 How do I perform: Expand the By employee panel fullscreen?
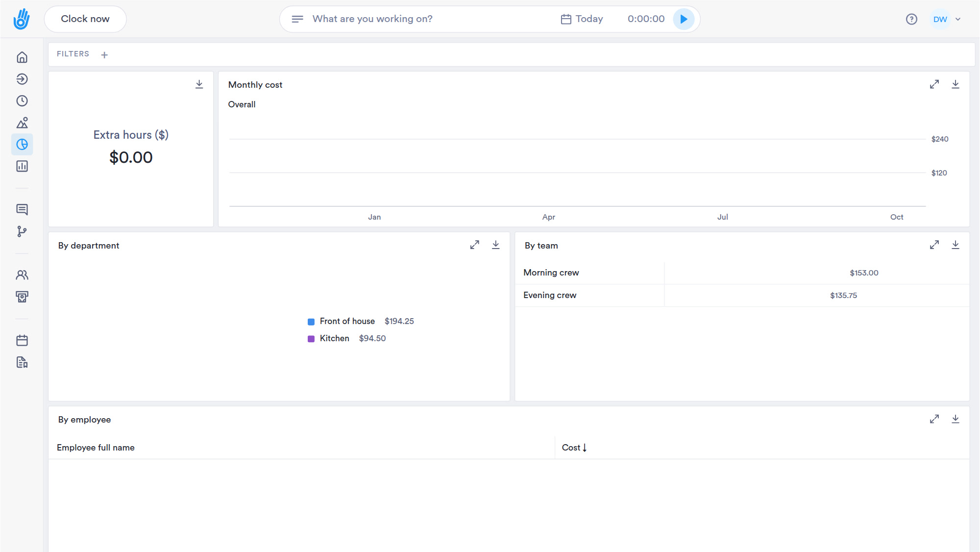tap(934, 419)
